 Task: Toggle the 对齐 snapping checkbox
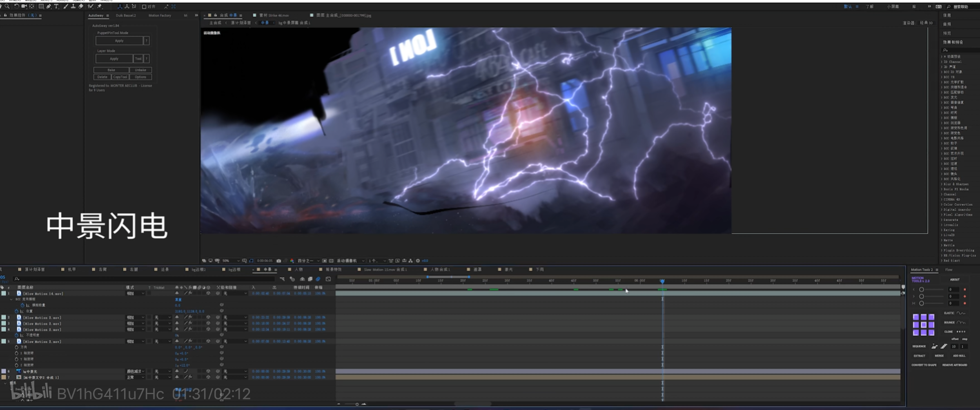tap(144, 7)
